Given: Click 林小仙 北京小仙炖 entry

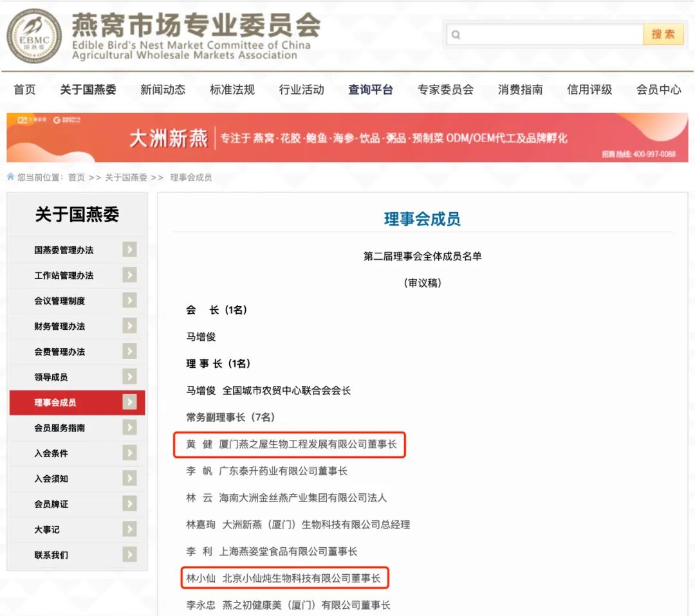Looking at the screenshot, I should tap(283, 578).
